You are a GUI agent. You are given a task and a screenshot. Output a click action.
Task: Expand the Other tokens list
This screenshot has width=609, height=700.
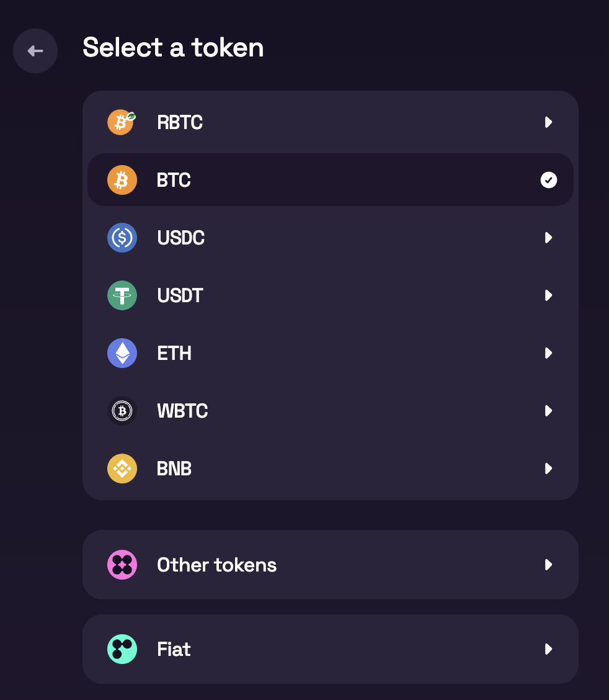[548, 565]
